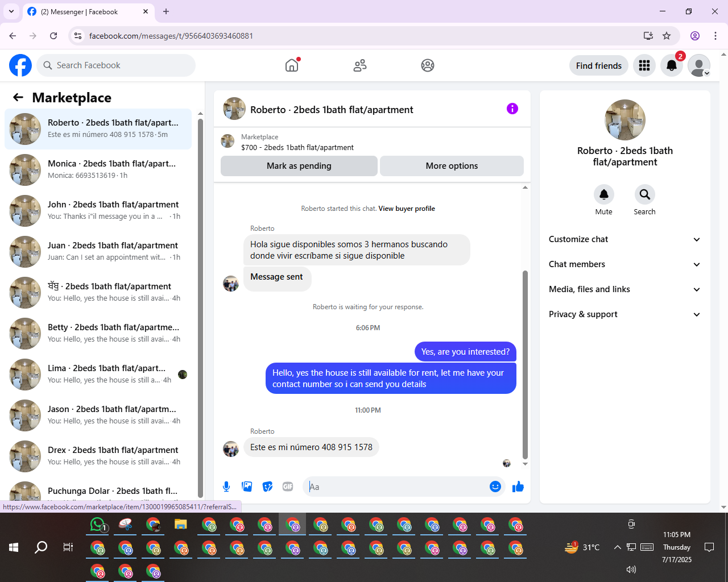Open File Explorer from the taskbar
Viewport: 728px width, 582px height.
(x=181, y=525)
